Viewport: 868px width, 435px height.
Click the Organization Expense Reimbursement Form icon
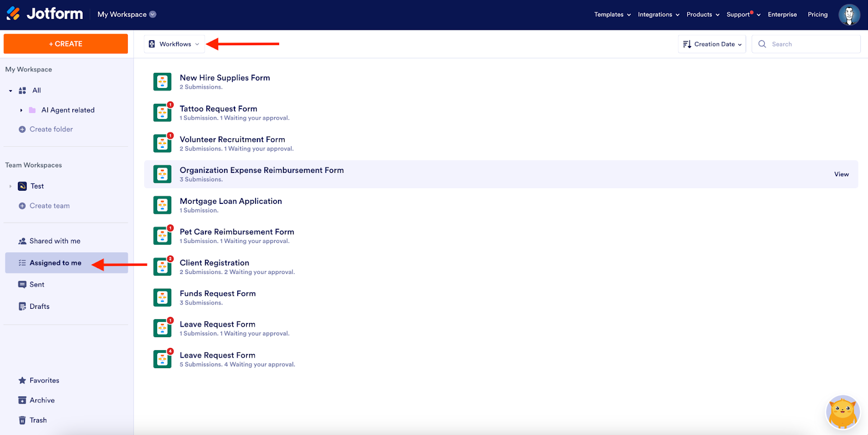point(162,174)
